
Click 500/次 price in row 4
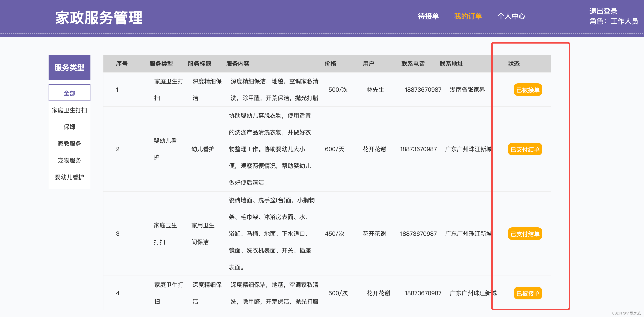point(338,293)
